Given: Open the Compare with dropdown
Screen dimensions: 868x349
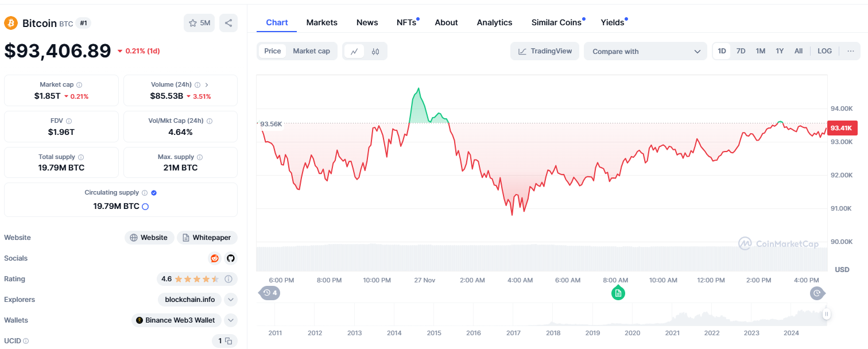Looking at the screenshot, I should tap(645, 51).
